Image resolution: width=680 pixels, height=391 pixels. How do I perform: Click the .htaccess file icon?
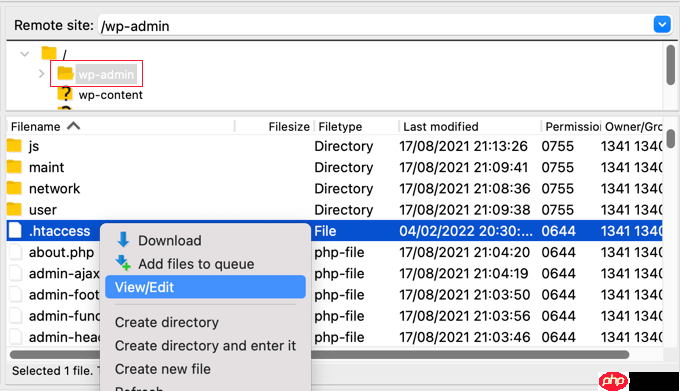click(15, 231)
